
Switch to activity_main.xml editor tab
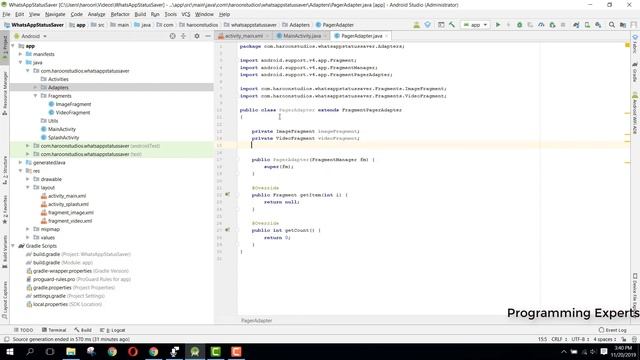click(244, 36)
